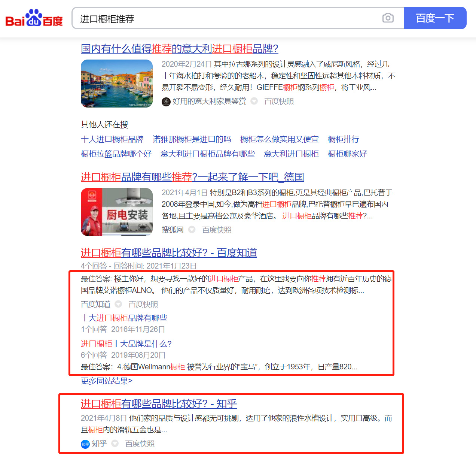Open sub-question 十大进口橱柜品牌有哪些
Screen dimensions: 476x460
coord(124,318)
